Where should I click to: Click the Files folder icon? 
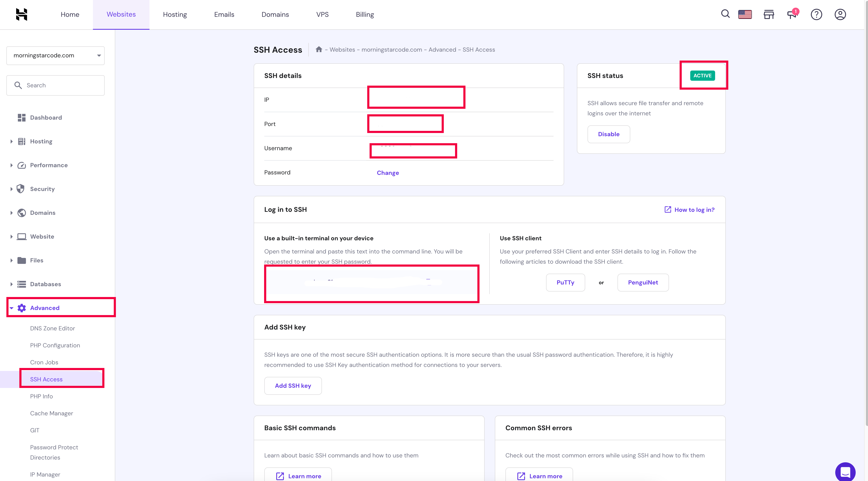21,260
